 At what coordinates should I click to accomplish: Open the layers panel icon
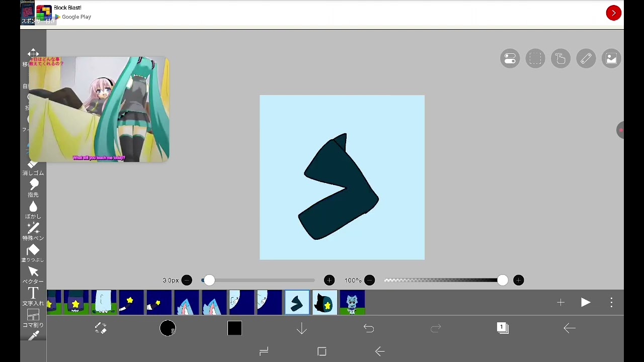click(x=503, y=328)
